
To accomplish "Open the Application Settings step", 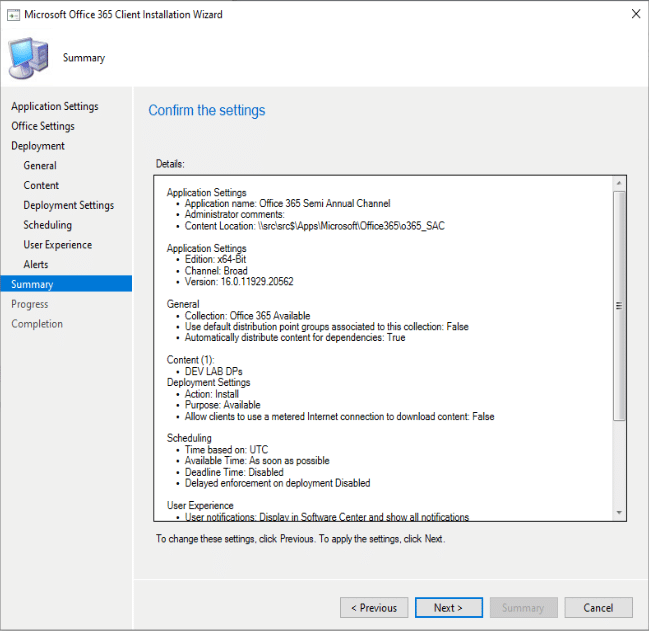I will (55, 106).
